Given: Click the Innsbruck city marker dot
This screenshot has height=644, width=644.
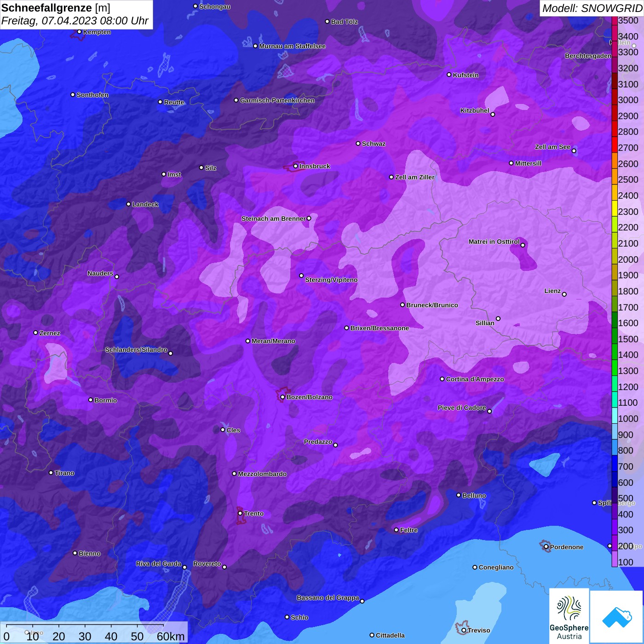Looking at the screenshot, I should pyautogui.click(x=296, y=166).
